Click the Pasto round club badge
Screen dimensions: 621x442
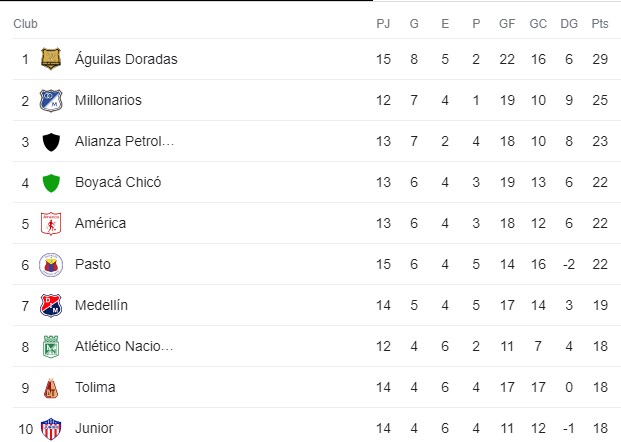click(x=51, y=265)
